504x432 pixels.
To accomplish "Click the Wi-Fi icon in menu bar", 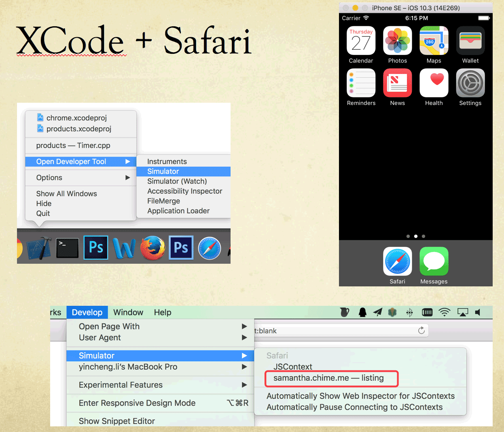I will tap(445, 312).
